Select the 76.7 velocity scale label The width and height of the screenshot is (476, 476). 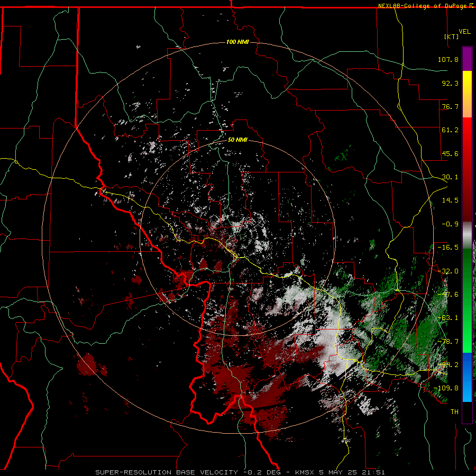[450, 106]
